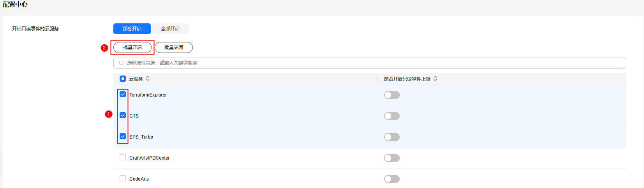Viewport: 644px width, 188px height.
Task: Turn on SFS_Turbo reporting switch
Action: coord(392,137)
